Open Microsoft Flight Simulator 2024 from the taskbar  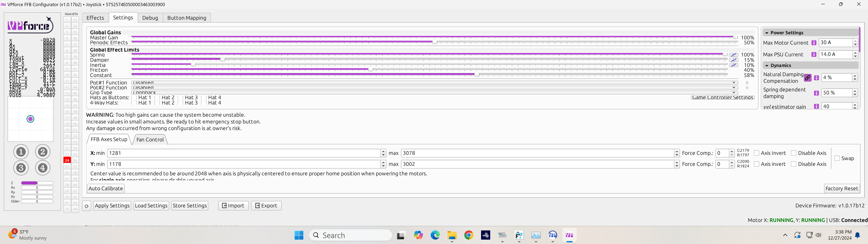pos(486,235)
